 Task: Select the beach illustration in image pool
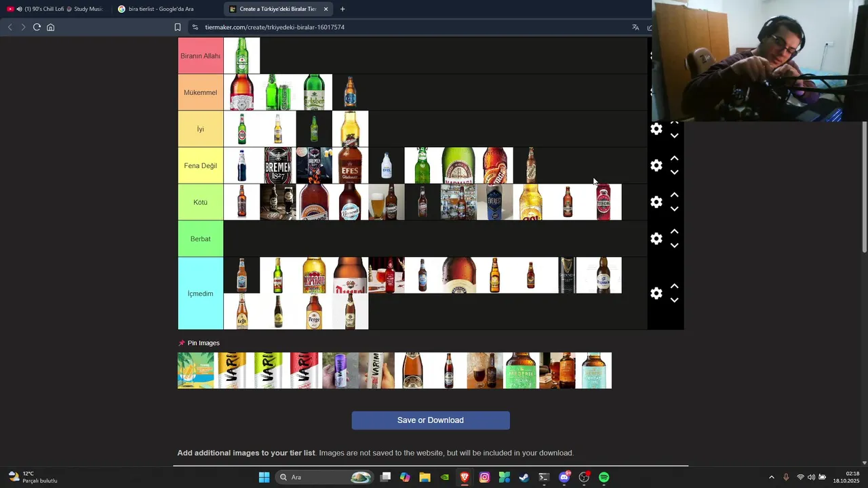pyautogui.click(x=195, y=371)
